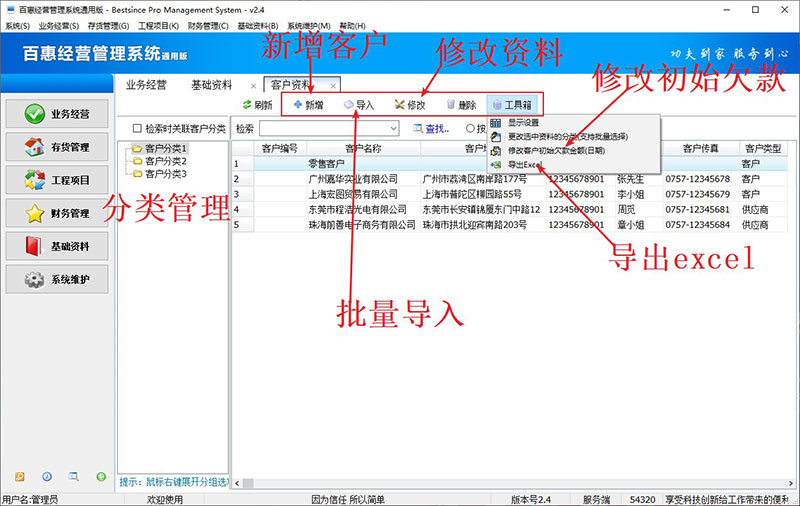Click the 百惠经营管理系统 header logo

coord(105,54)
